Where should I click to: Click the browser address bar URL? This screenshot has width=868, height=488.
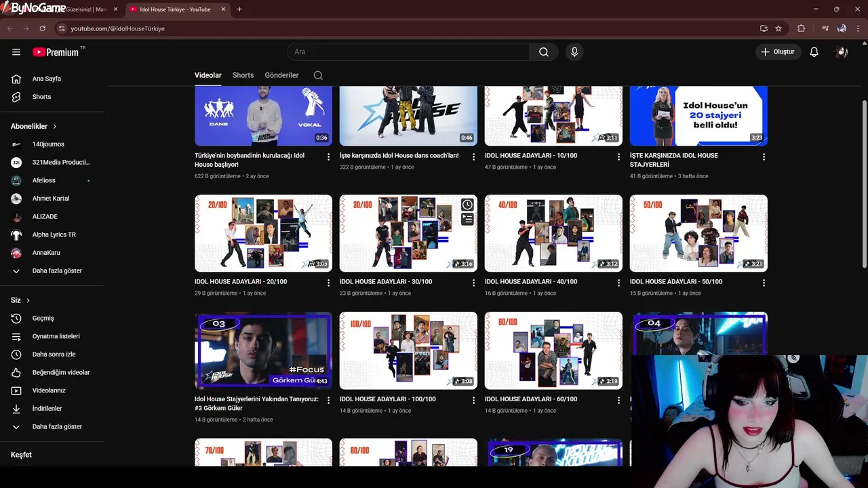tap(117, 28)
